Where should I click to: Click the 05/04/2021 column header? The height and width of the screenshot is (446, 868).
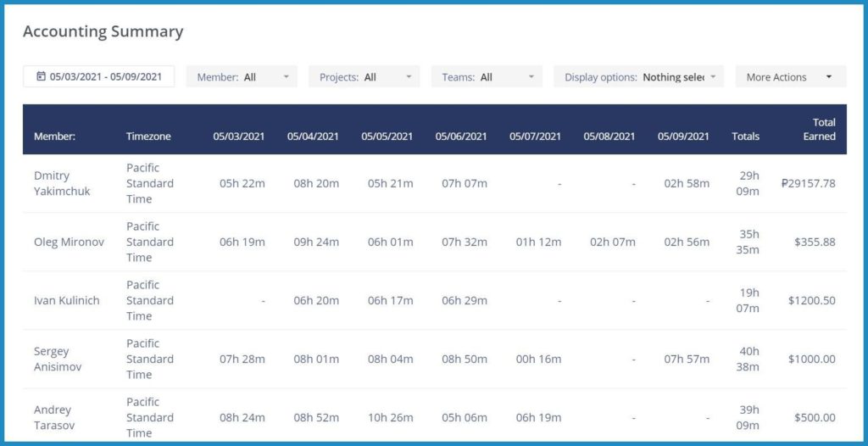pos(313,137)
